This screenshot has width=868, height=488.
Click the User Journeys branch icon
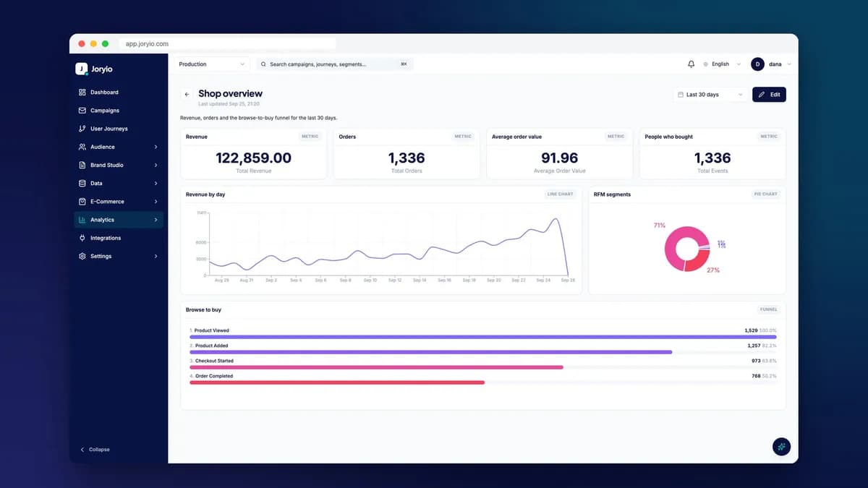tap(82, 129)
